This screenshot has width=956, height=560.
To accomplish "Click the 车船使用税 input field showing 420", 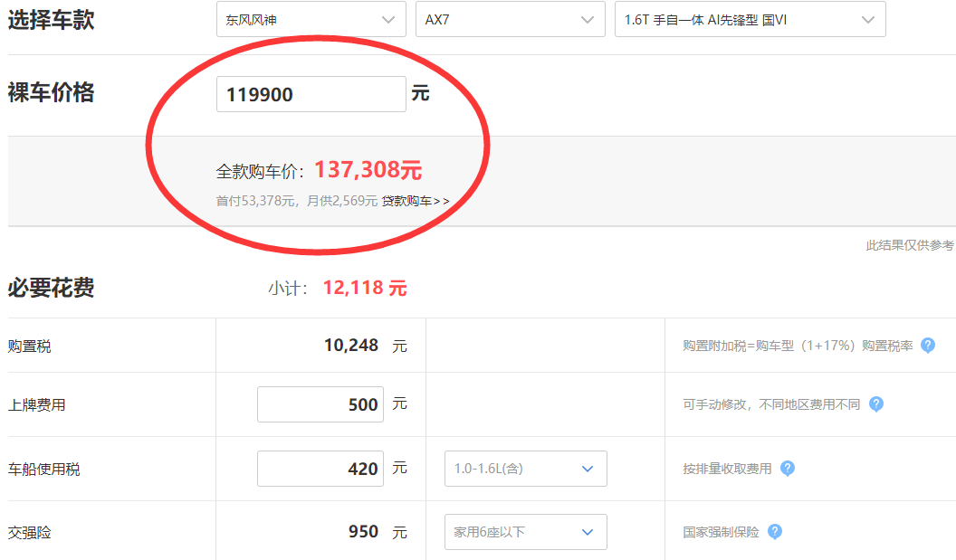I will pos(320,469).
